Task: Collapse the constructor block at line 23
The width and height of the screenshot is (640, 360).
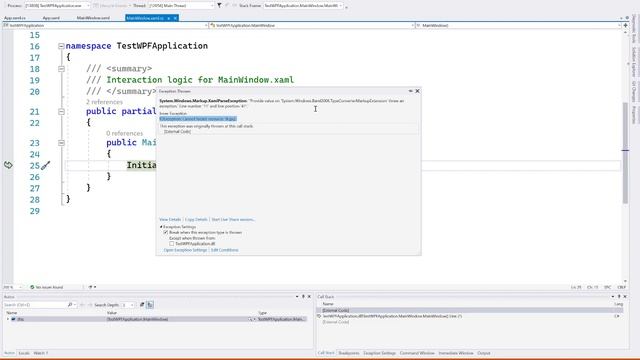Action: tap(61, 143)
